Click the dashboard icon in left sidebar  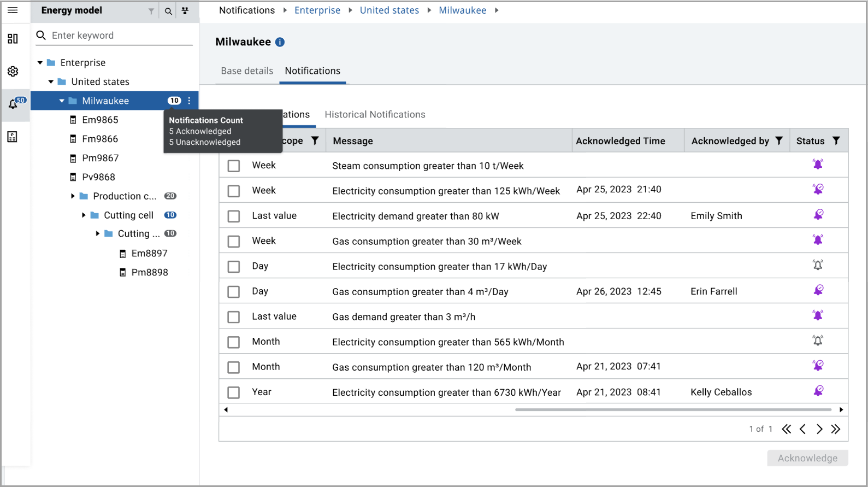(13, 39)
